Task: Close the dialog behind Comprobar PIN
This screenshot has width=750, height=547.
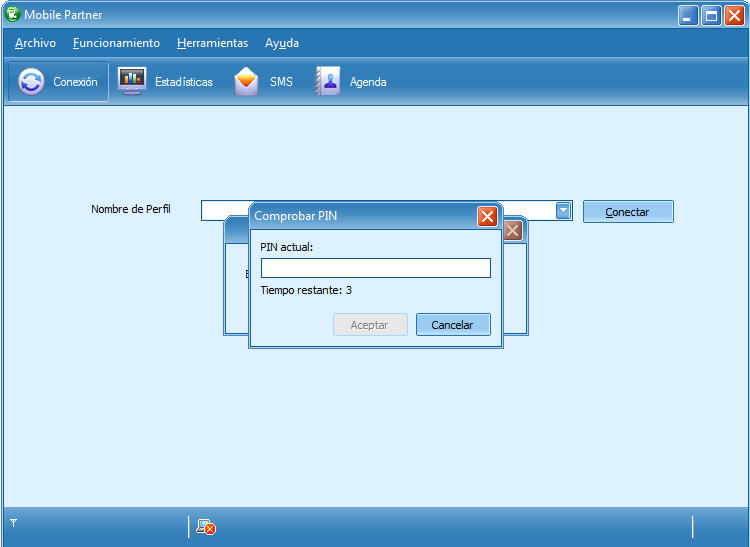Action: [513, 231]
